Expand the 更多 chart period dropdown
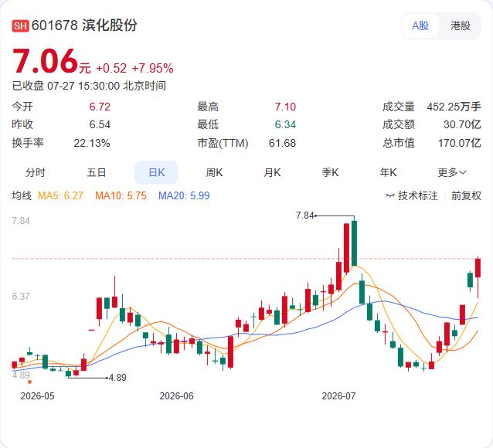The image size is (493, 448). coord(452,172)
